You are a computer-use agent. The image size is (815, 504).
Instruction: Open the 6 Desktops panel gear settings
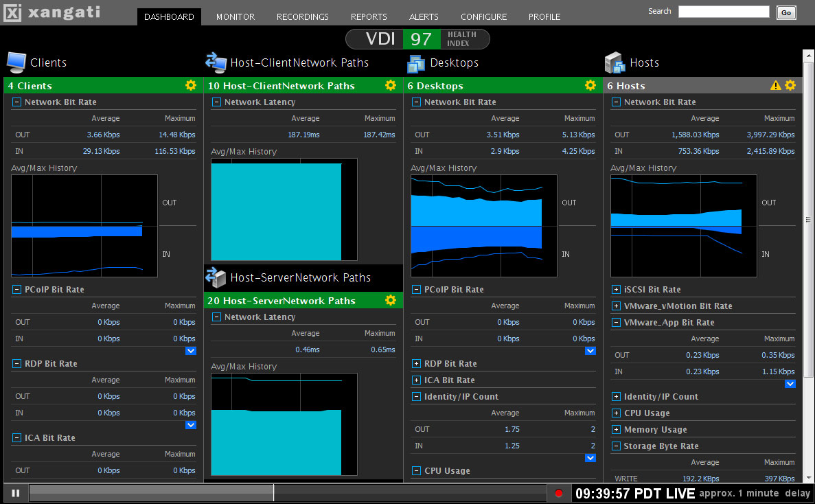coord(590,85)
